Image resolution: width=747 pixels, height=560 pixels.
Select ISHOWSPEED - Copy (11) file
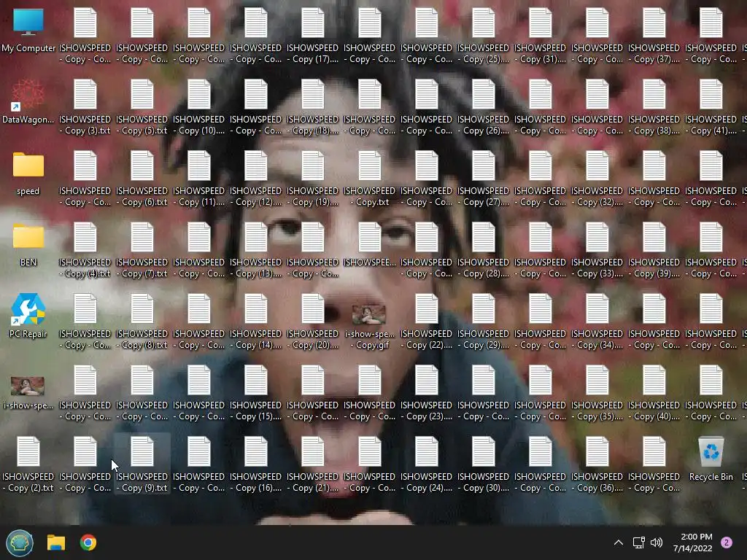click(198, 179)
